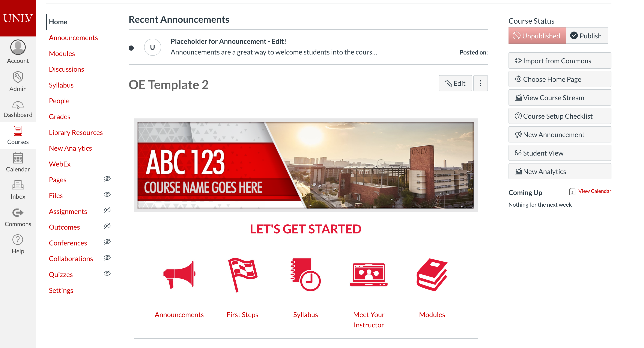644x348 pixels.
Task: Click the placeholder announcement to edit
Action: point(229,42)
